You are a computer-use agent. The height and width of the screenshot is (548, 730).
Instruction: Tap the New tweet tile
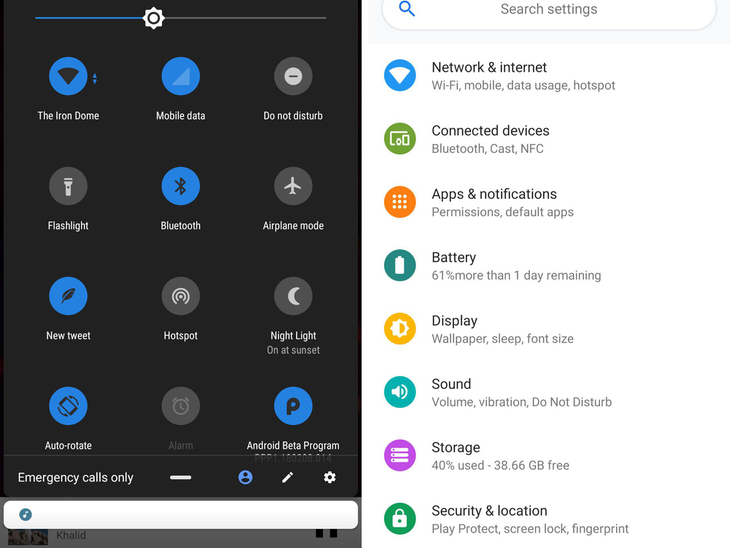[x=68, y=296]
